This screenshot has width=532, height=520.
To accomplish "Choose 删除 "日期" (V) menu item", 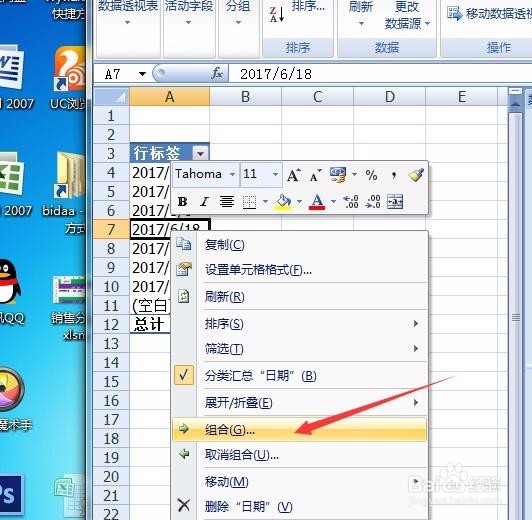I will pyautogui.click(x=299, y=507).
